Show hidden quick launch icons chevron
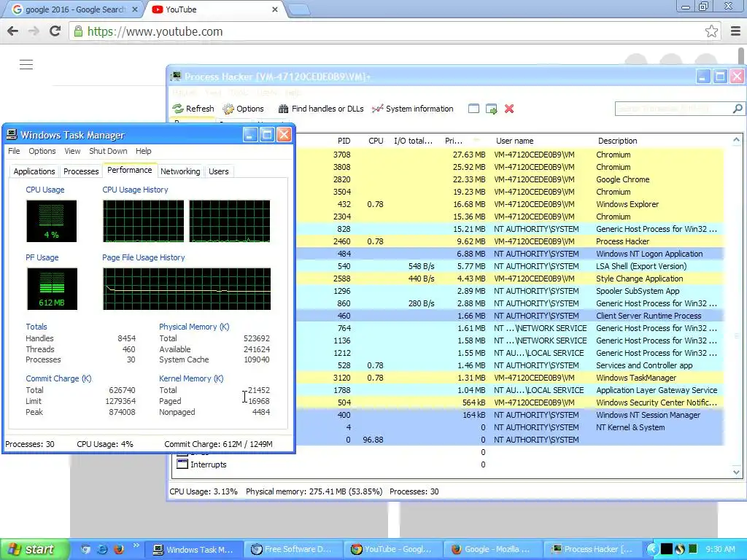 tap(136, 545)
